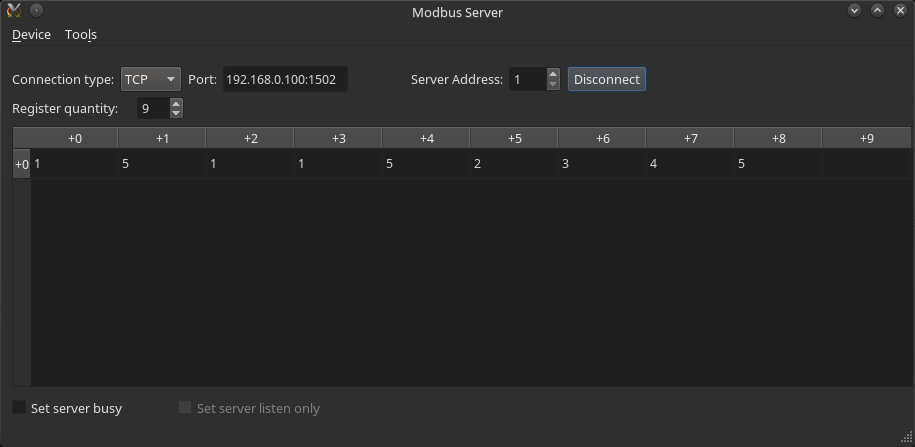Minimize the Modbus Server window

tap(854, 11)
